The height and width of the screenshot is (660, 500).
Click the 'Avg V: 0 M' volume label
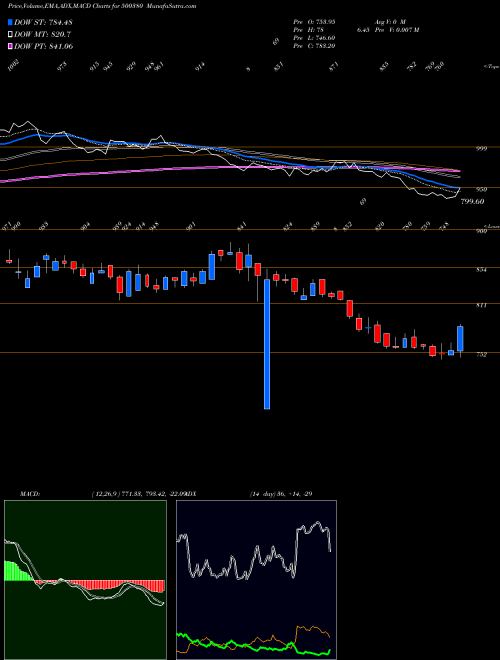[389, 21]
